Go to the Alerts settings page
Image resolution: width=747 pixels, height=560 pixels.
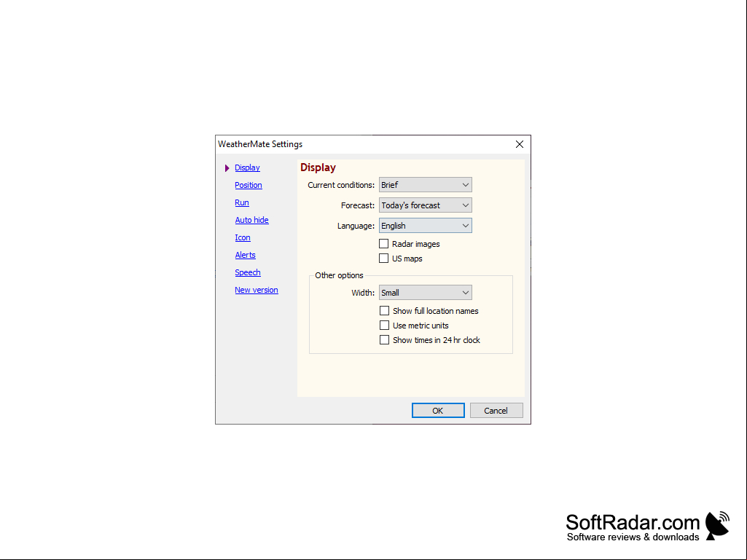pyautogui.click(x=245, y=255)
